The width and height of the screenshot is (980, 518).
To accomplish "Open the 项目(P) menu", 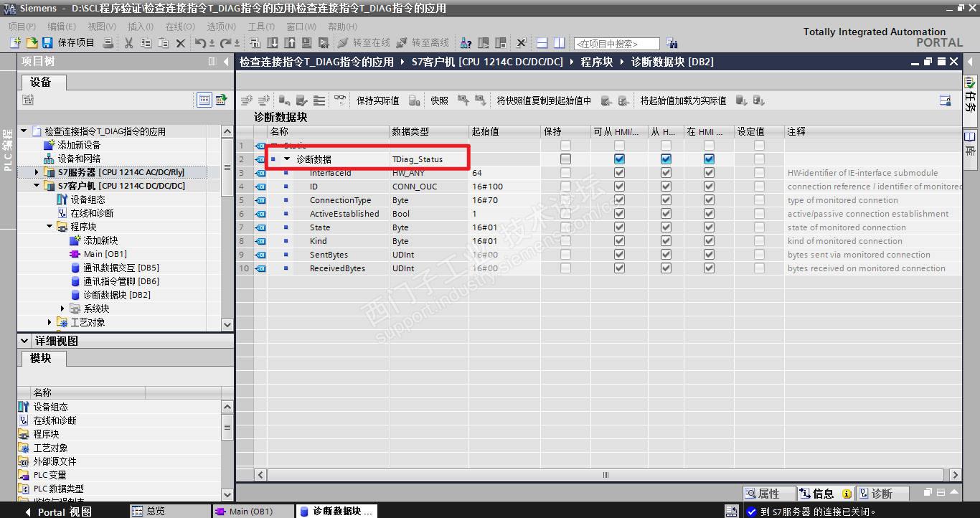I will tap(22, 27).
